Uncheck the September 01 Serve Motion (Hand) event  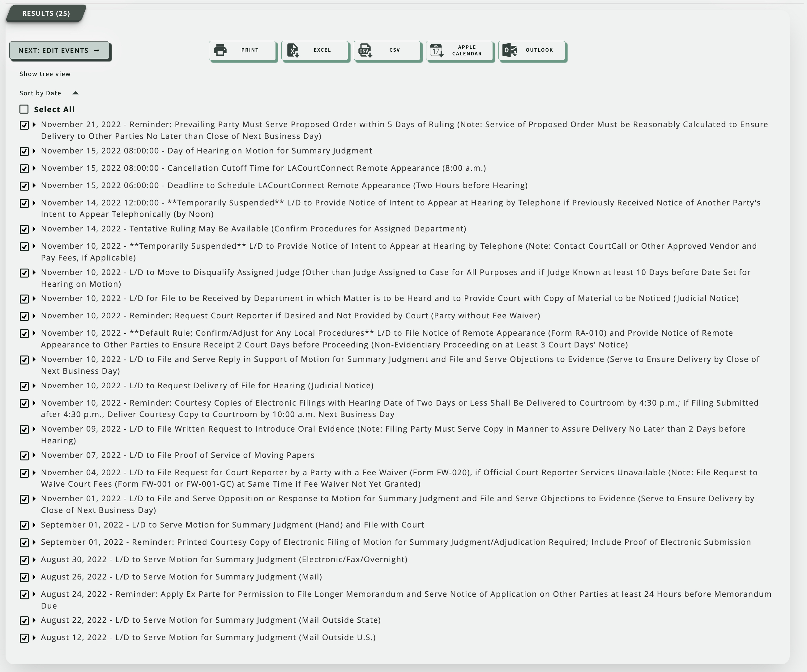click(24, 526)
